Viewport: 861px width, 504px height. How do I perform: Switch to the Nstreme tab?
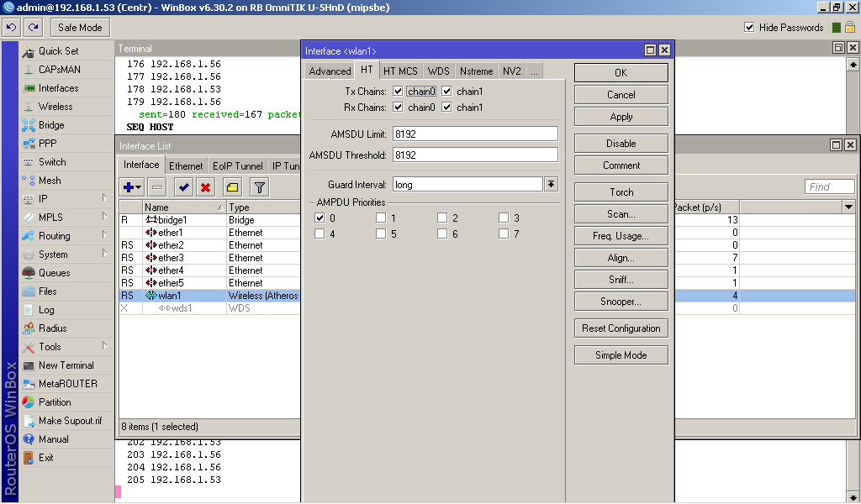[476, 71]
